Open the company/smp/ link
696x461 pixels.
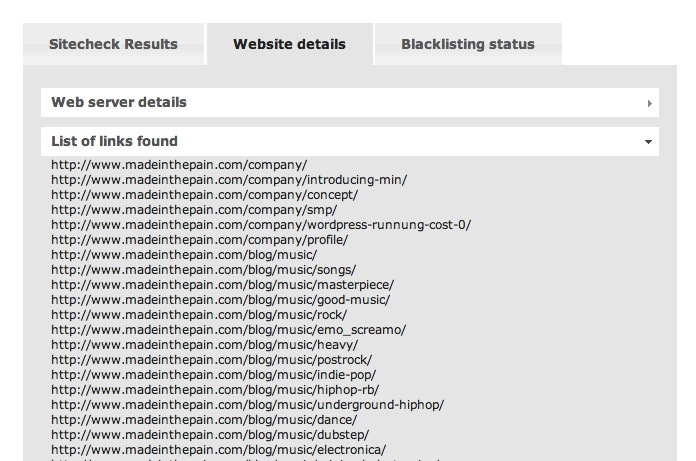(x=194, y=210)
